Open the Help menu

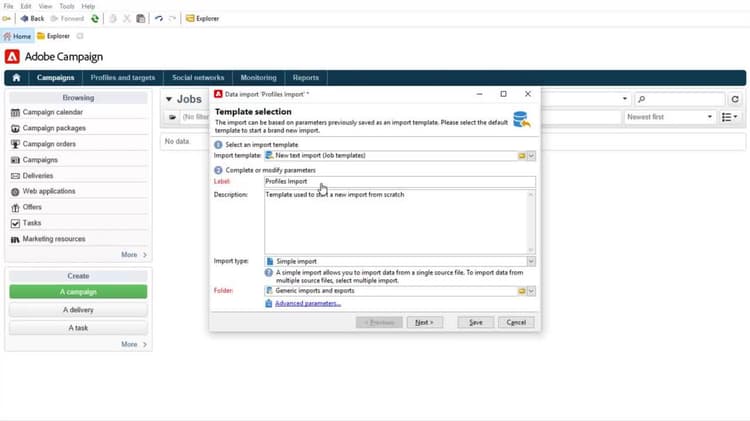tap(88, 6)
